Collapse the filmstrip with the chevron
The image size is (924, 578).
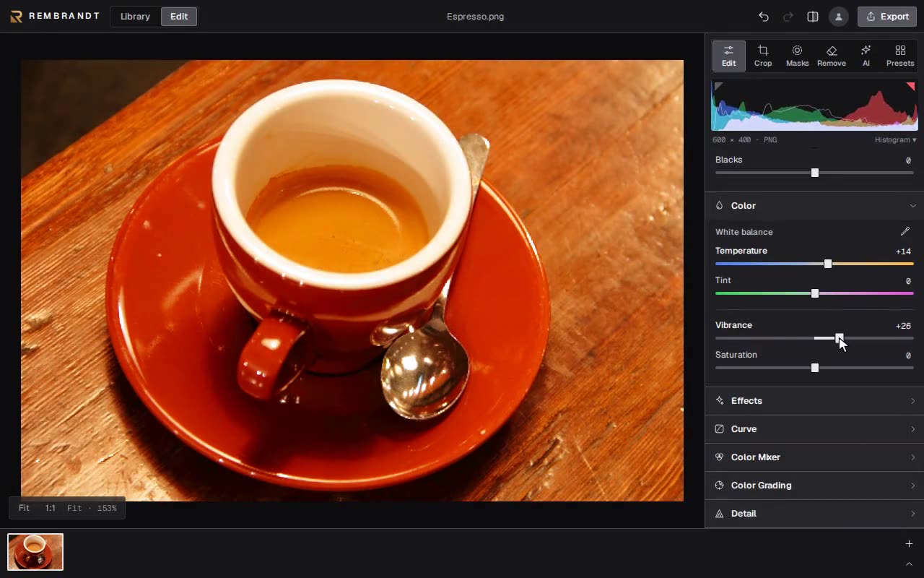coord(909,564)
